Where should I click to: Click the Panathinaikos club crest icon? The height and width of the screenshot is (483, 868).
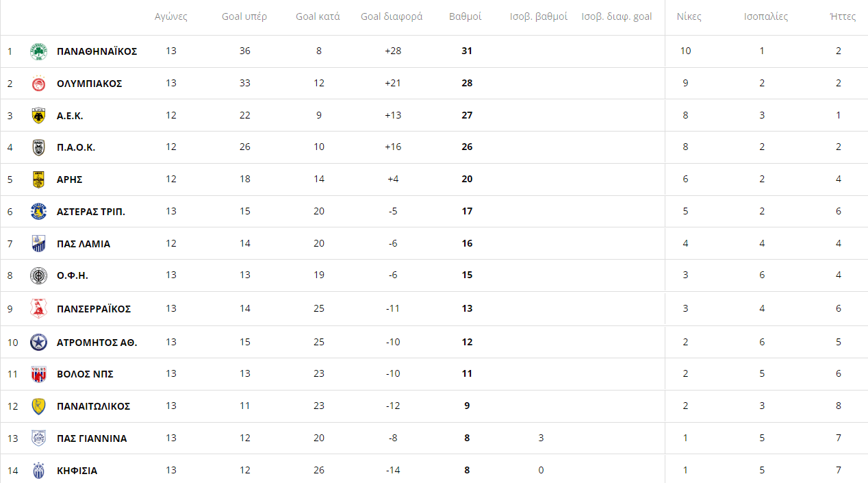(39, 51)
